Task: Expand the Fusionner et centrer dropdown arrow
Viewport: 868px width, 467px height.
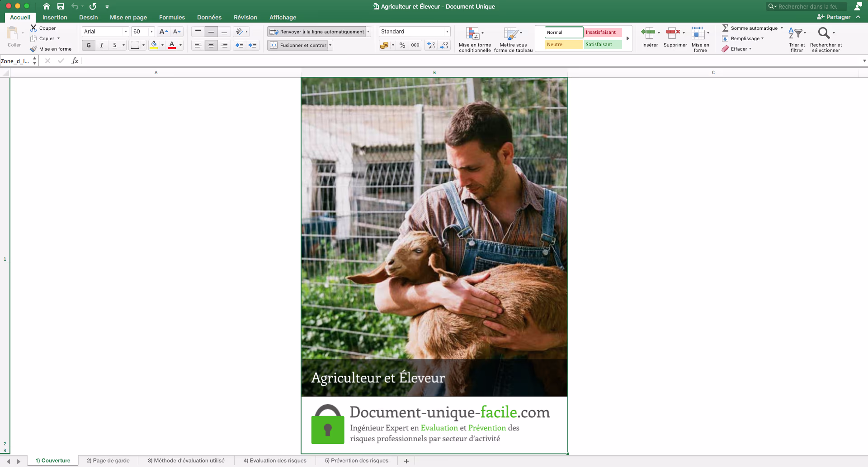Action: tap(330, 45)
